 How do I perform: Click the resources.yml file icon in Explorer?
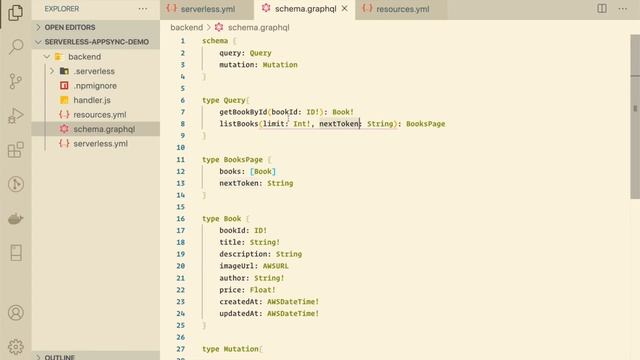click(x=64, y=115)
